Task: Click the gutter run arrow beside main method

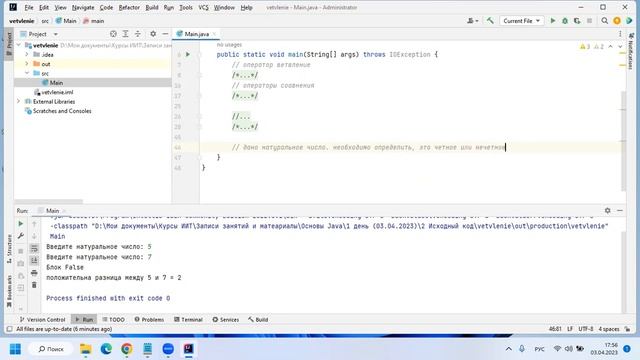Action: coord(188,54)
